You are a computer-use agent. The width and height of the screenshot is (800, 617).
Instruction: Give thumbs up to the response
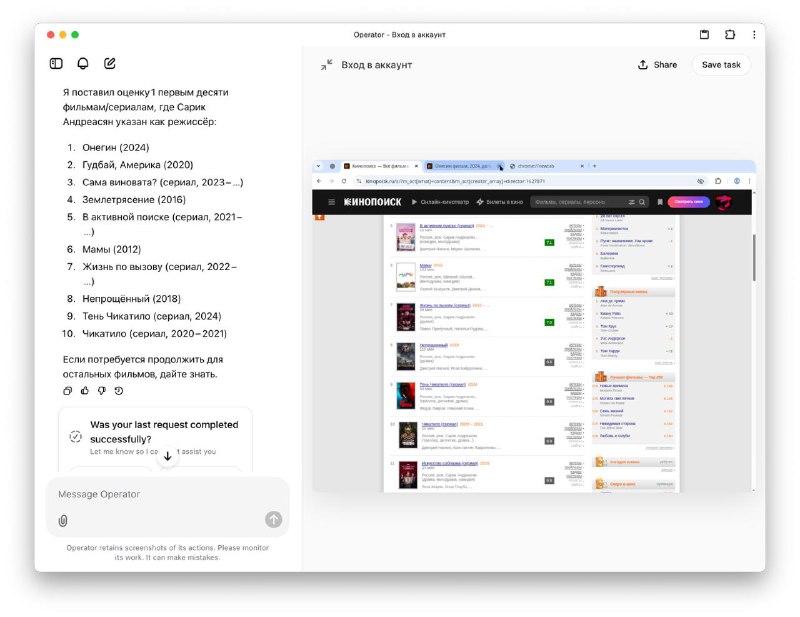(85, 391)
